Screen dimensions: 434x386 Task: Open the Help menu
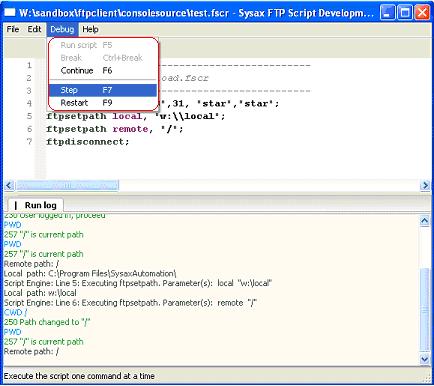(x=90, y=29)
